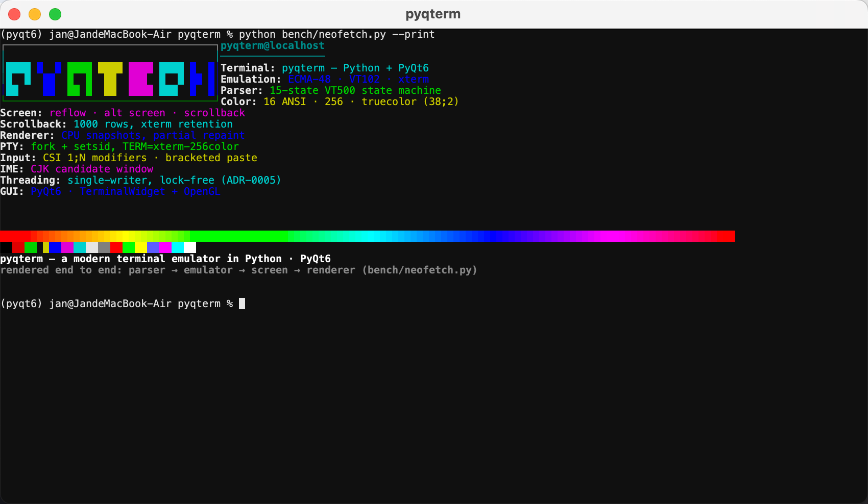Click '1000 rows, xterm retention' text
Screen dimensions: 868x504
(x=153, y=124)
